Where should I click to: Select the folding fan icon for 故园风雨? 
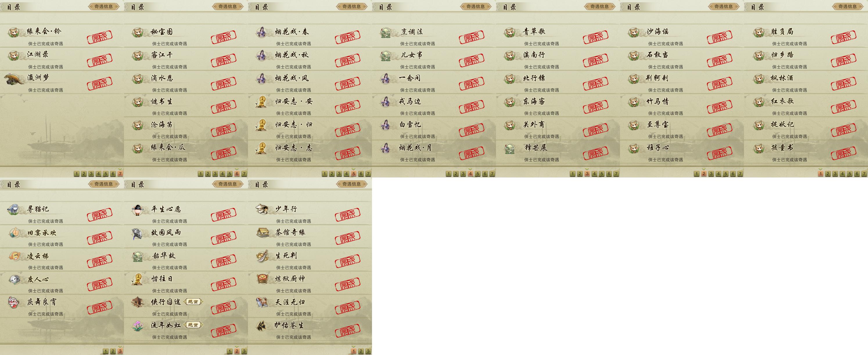click(x=138, y=233)
